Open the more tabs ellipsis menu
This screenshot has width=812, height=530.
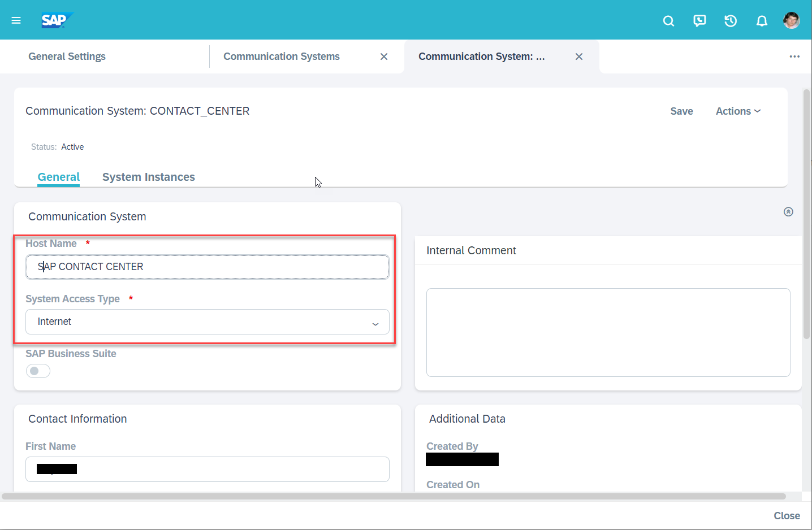(794, 57)
